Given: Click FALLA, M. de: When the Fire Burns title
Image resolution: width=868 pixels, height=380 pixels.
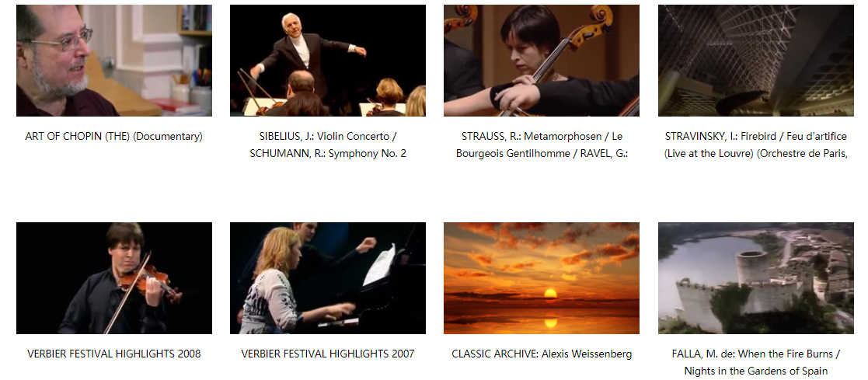Looking at the screenshot, I should click(755, 354).
